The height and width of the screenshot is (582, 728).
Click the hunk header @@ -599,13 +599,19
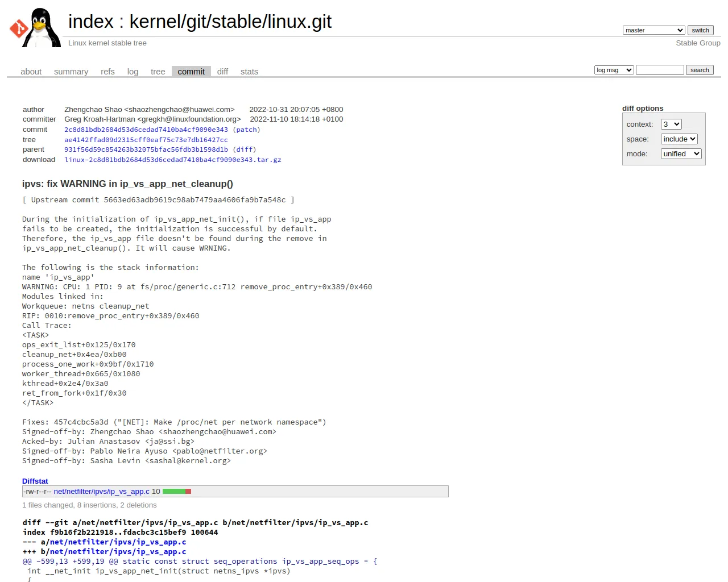[x=200, y=561]
